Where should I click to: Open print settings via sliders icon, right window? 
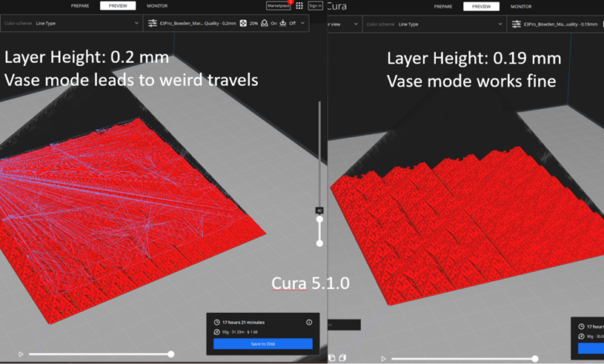[516, 24]
